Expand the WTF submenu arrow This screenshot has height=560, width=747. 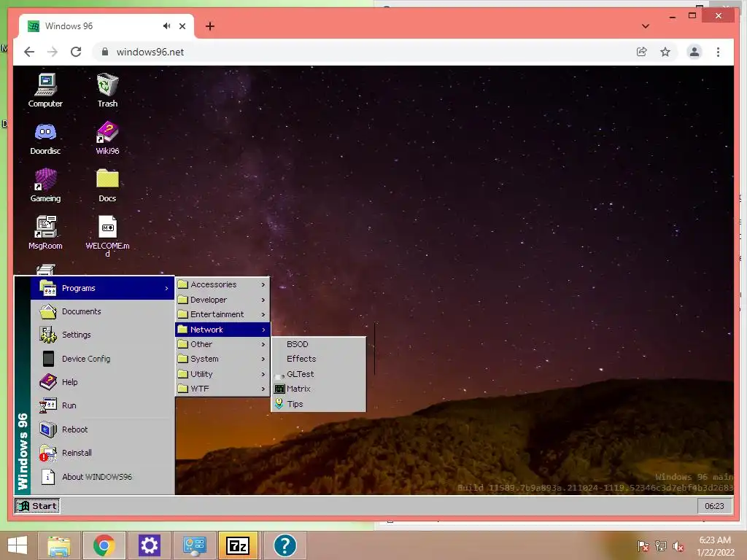tap(263, 389)
